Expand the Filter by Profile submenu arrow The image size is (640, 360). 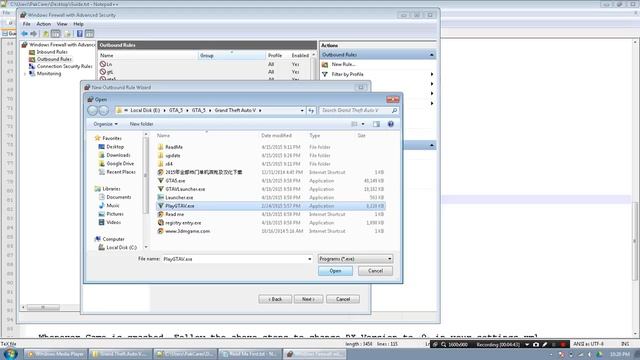432,74
